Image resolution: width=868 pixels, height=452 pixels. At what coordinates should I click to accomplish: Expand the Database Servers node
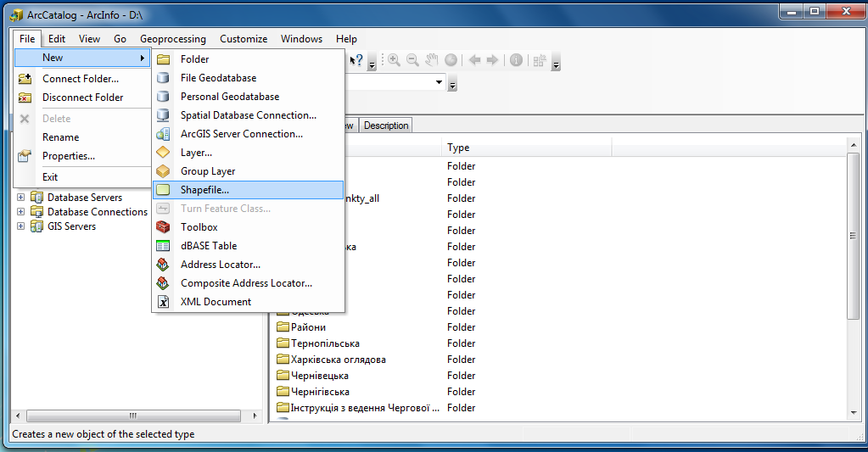(20, 197)
